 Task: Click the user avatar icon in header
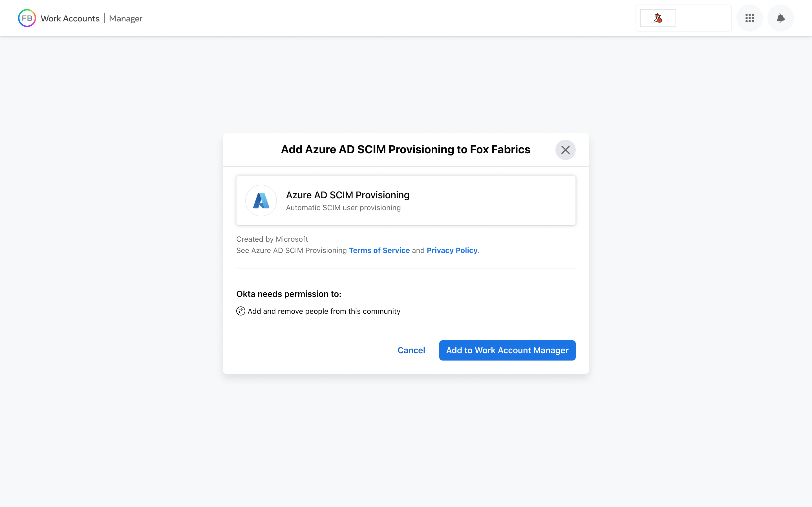coord(658,18)
